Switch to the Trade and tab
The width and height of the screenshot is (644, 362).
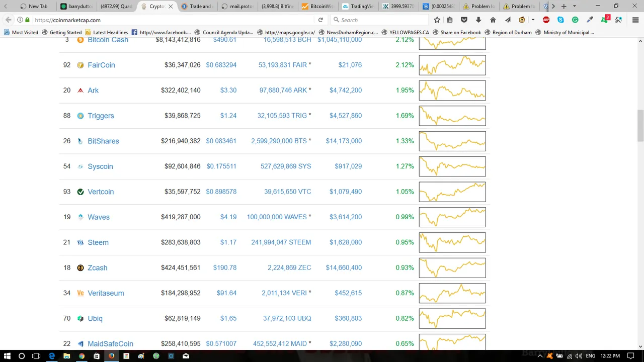(x=197, y=7)
